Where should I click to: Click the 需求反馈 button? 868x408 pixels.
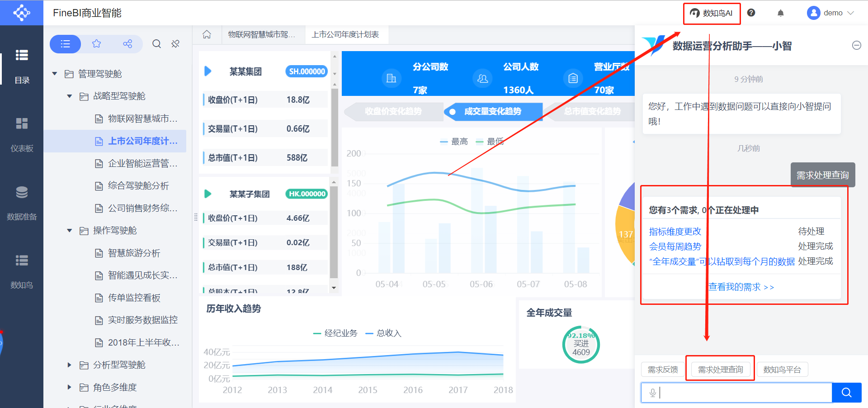[663, 370]
